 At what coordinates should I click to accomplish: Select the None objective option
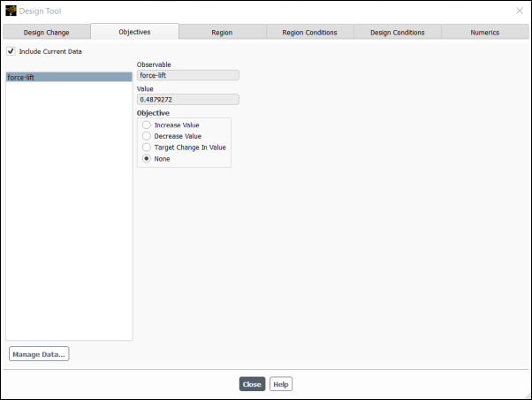[147, 159]
